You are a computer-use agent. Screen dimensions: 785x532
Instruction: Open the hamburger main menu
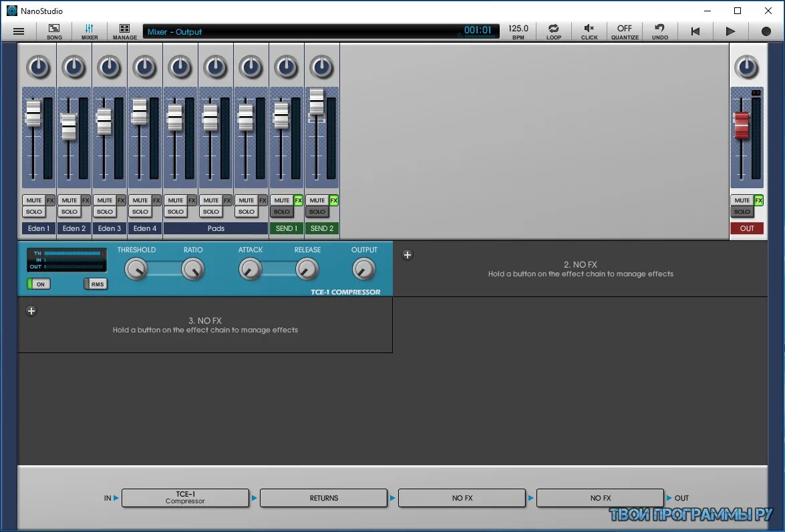point(19,31)
